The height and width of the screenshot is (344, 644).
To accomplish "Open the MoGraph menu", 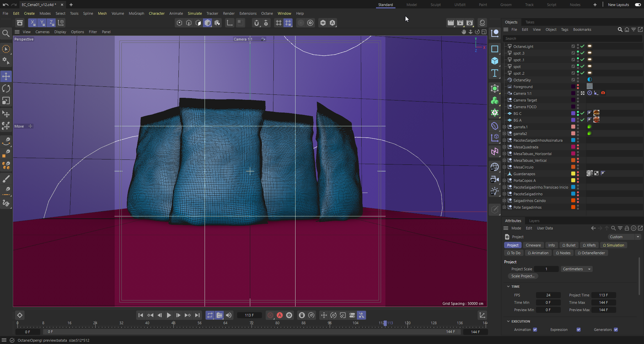I will point(136,13).
